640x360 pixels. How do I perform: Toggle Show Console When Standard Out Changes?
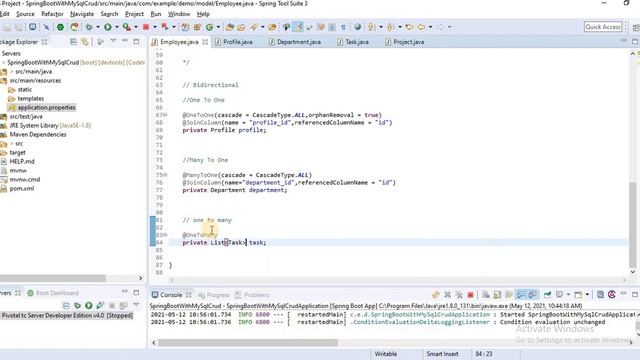[521, 295]
